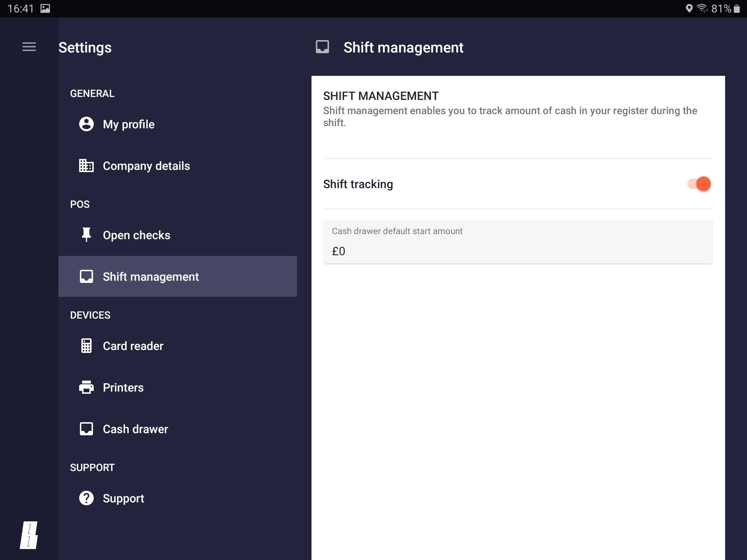Open the Support page
The width and height of the screenshot is (747, 560).
178,498
